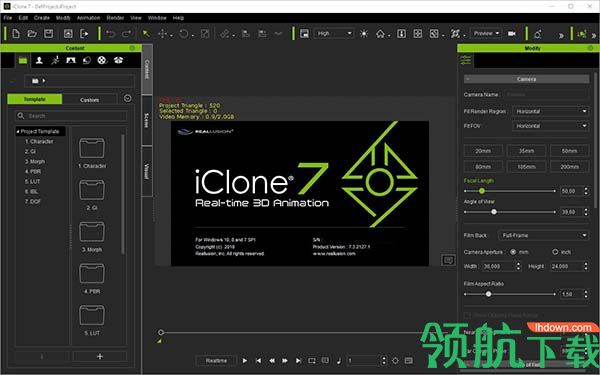The height and width of the screenshot is (375, 600).
Task: Click the Export arrow icon in toolbar
Action: coord(84,34)
